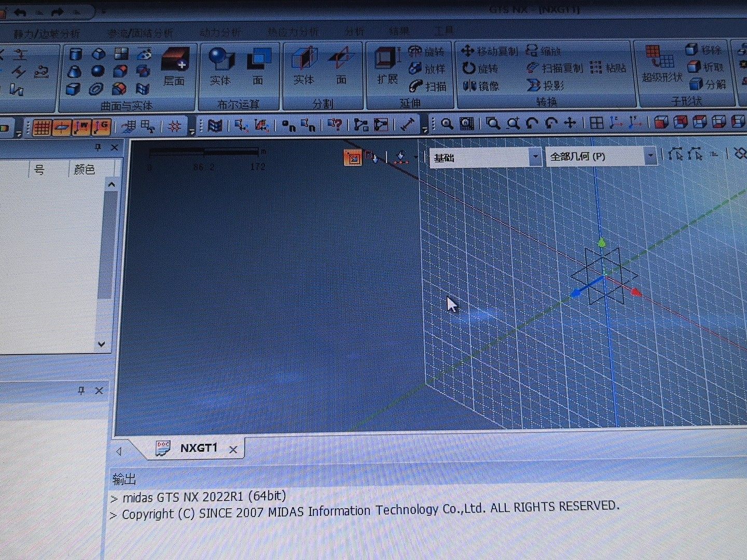Click the Redo arrow in quick access toolbar
Image resolution: width=747 pixels, height=560 pixels.
(57, 11)
